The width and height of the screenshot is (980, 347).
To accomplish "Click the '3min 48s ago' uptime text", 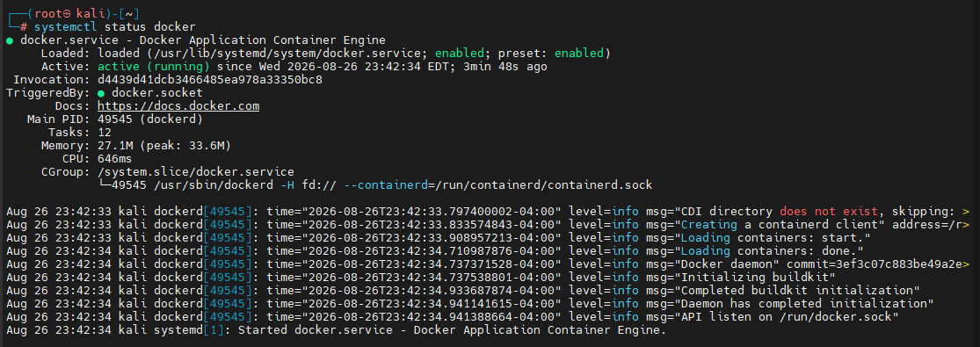I will tap(505, 66).
